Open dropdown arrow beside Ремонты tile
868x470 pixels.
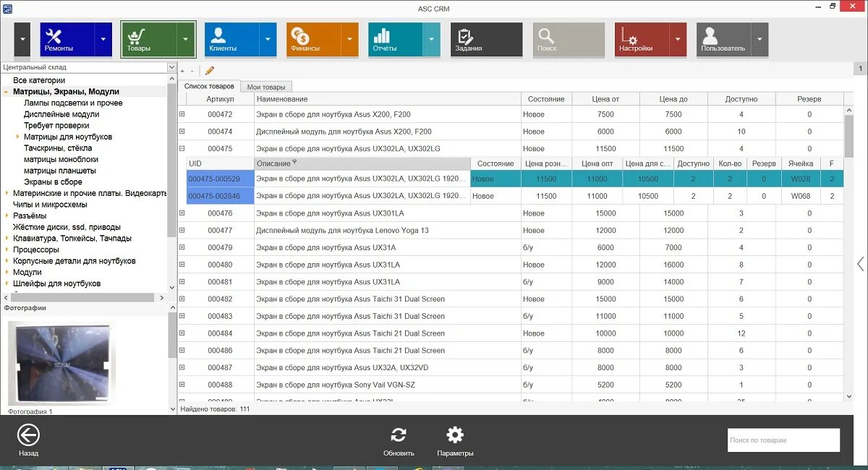point(104,40)
